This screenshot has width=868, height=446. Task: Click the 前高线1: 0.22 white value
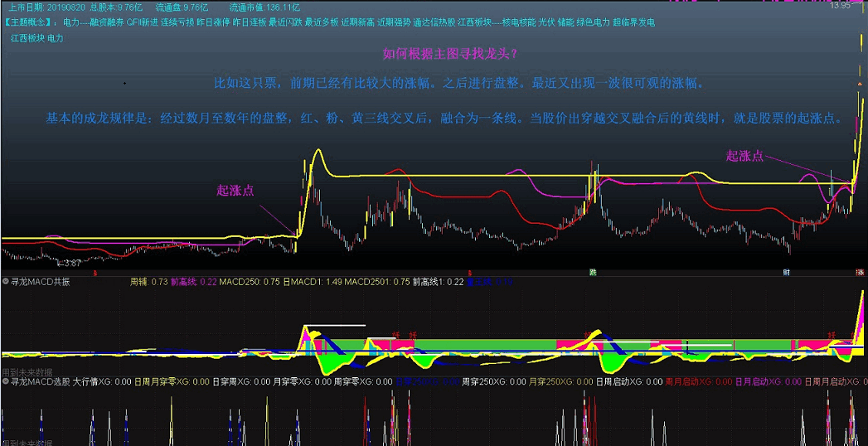coord(438,282)
